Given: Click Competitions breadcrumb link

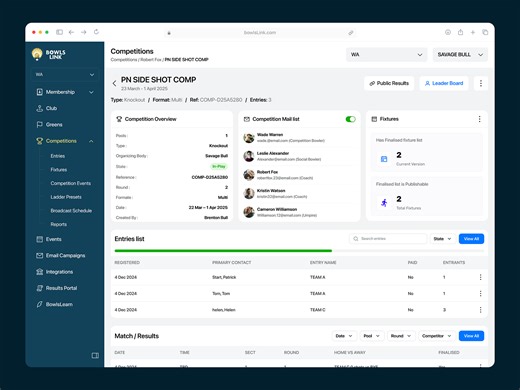Looking at the screenshot, I should click(x=124, y=60).
